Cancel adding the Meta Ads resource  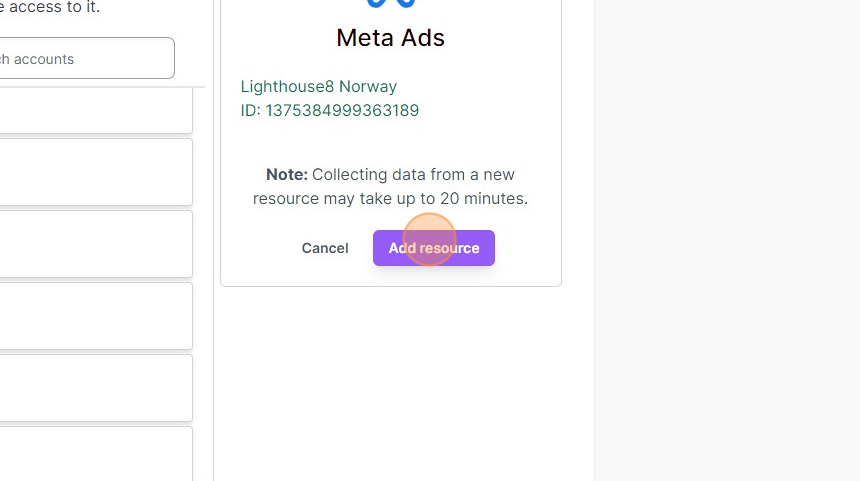click(325, 248)
